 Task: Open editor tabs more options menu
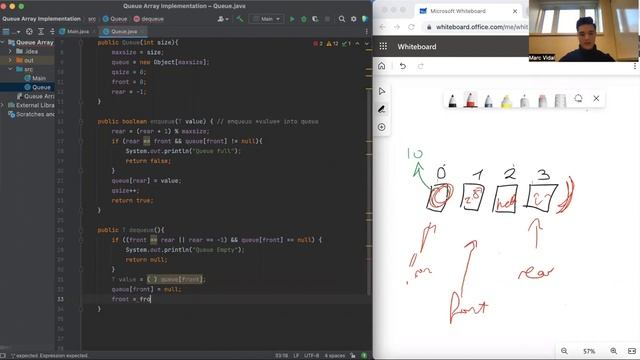click(x=366, y=31)
